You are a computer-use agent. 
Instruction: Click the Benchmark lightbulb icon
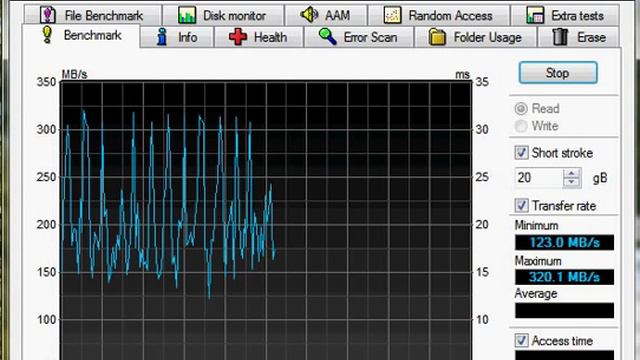47,35
